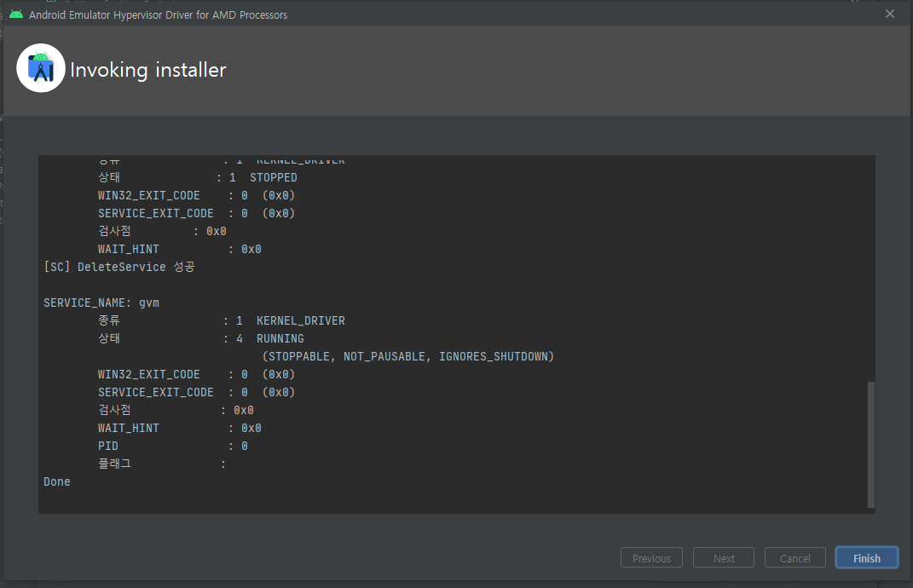Click the Cancel button

pos(795,557)
